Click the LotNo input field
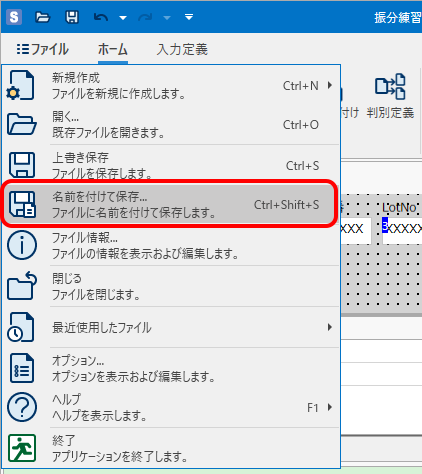422x474 pixels. point(402,230)
